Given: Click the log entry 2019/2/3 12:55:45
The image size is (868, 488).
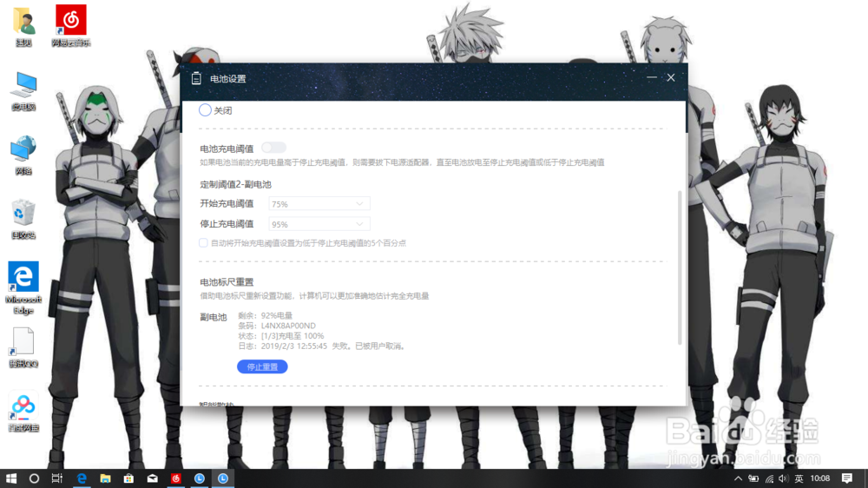Looking at the screenshot, I should (x=294, y=346).
